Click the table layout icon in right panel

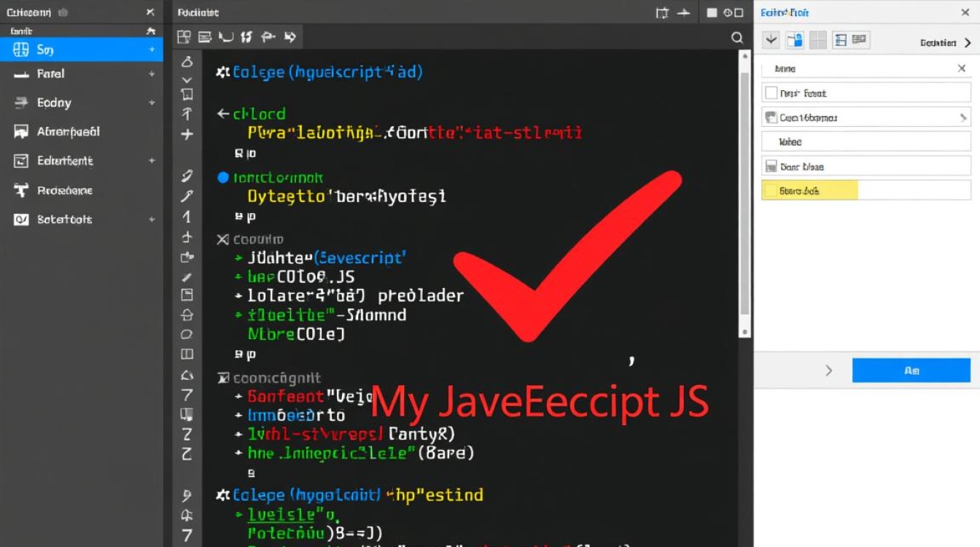(x=840, y=40)
